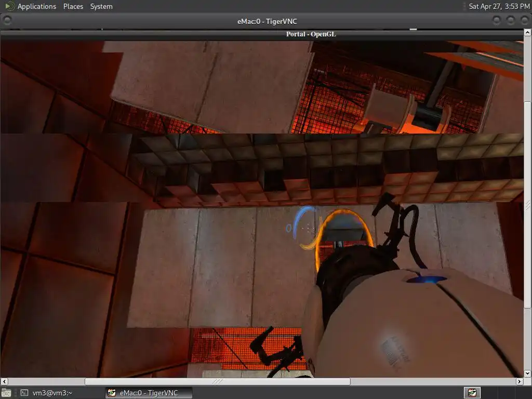Close the TigerVNC window
This screenshot has height=399, width=532.
click(525, 21)
